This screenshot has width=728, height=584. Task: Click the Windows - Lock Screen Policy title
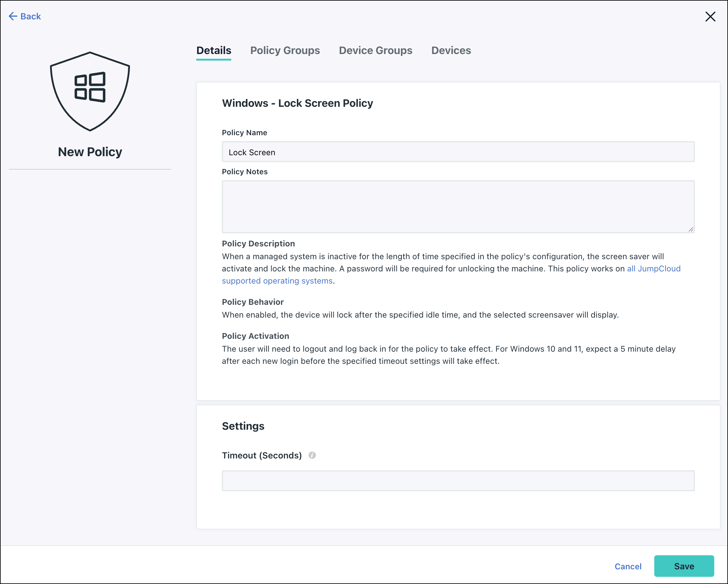[x=297, y=103]
